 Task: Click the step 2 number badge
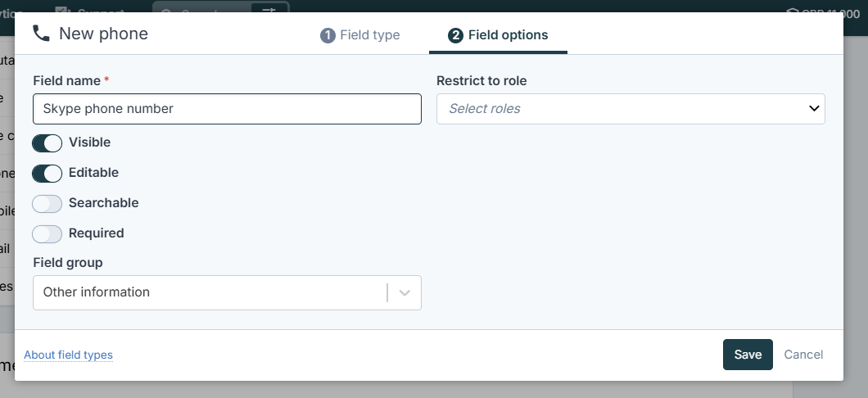pyautogui.click(x=455, y=35)
